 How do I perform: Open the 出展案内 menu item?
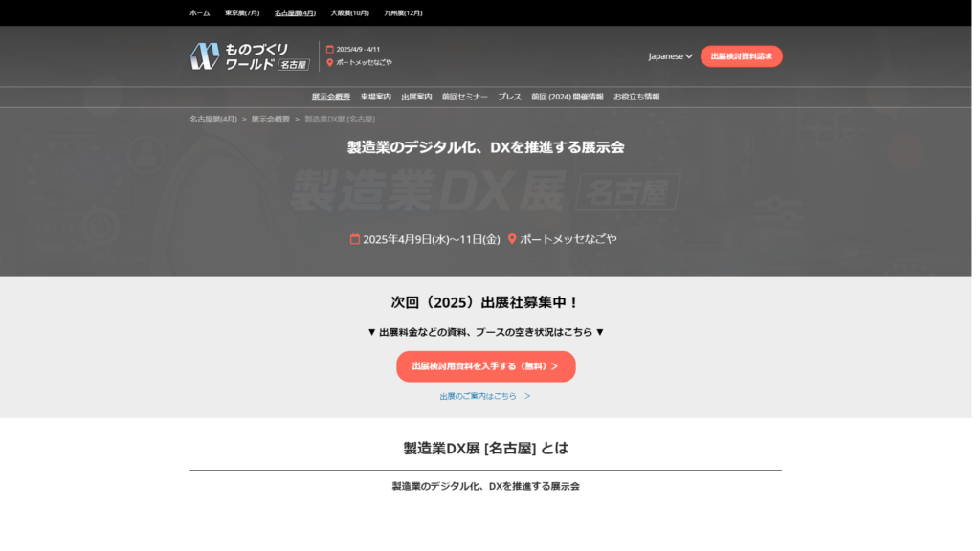(417, 97)
